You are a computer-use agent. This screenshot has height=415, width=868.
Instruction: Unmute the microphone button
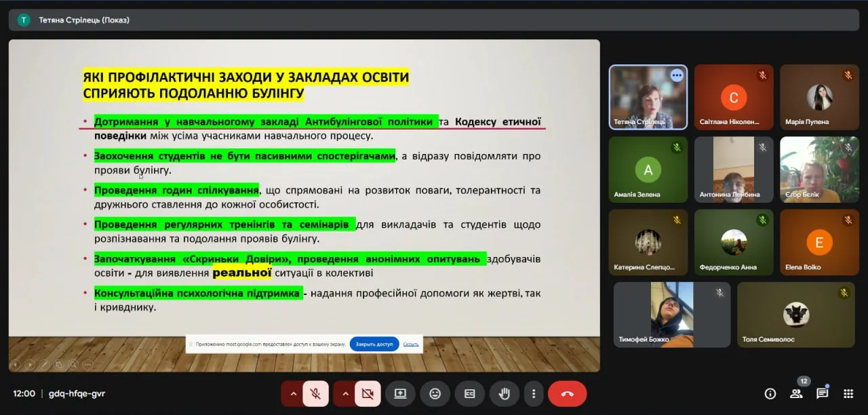(x=315, y=393)
